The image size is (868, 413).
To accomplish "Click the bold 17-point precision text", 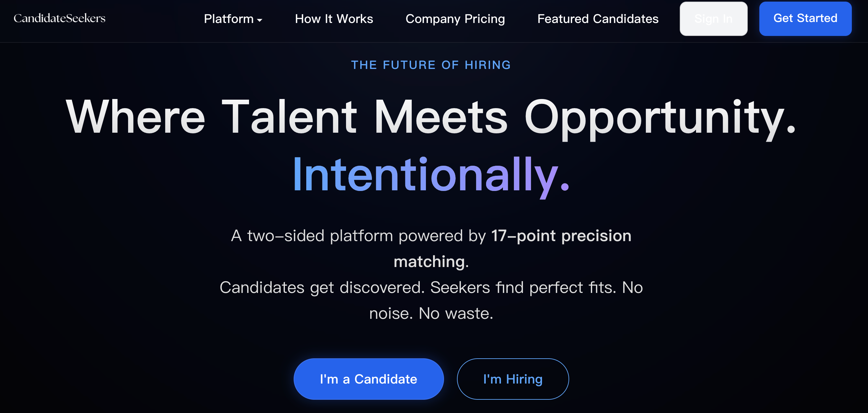I will coord(561,235).
